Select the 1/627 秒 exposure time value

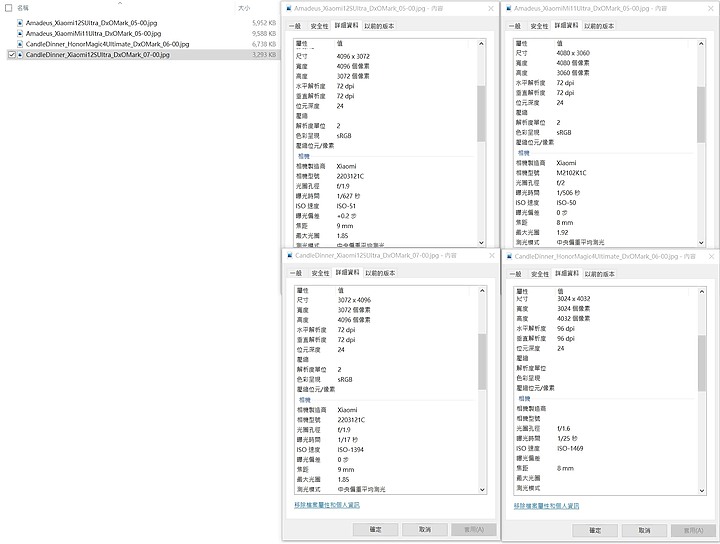pyautogui.click(x=348, y=196)
